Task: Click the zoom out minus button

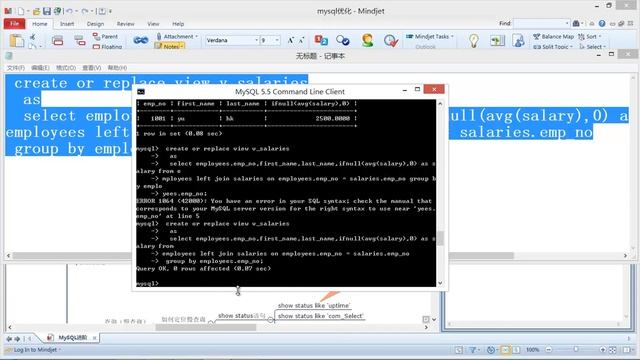Action: click(549, 350)
